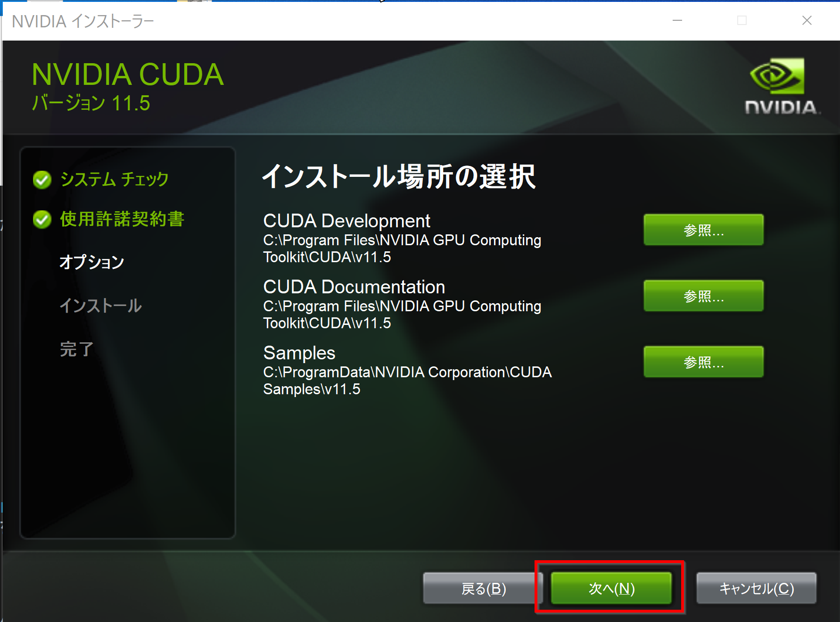Screen dimensions: 840x622
Task: Minimize the NVIDIA インストーラー window
Action: coord(677,20)
